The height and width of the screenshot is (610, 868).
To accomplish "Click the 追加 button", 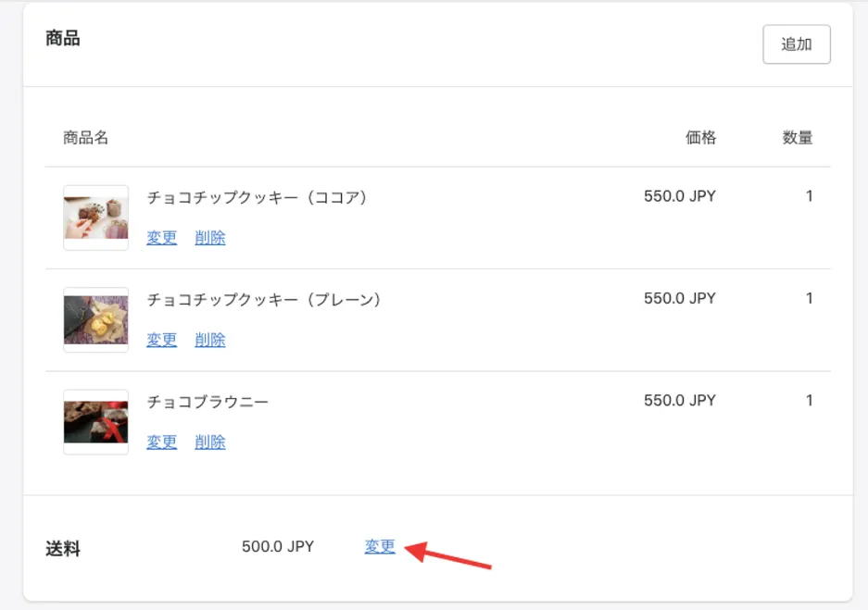I will [x=796, y=44].
